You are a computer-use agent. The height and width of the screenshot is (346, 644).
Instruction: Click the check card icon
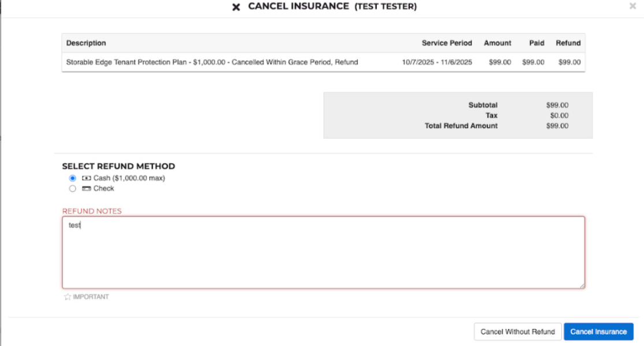[86, 189]
